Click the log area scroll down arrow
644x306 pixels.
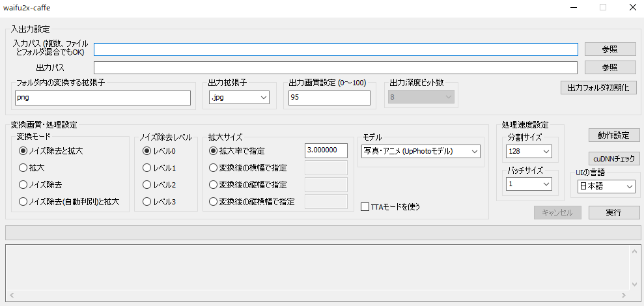click(x=635, y=285)
